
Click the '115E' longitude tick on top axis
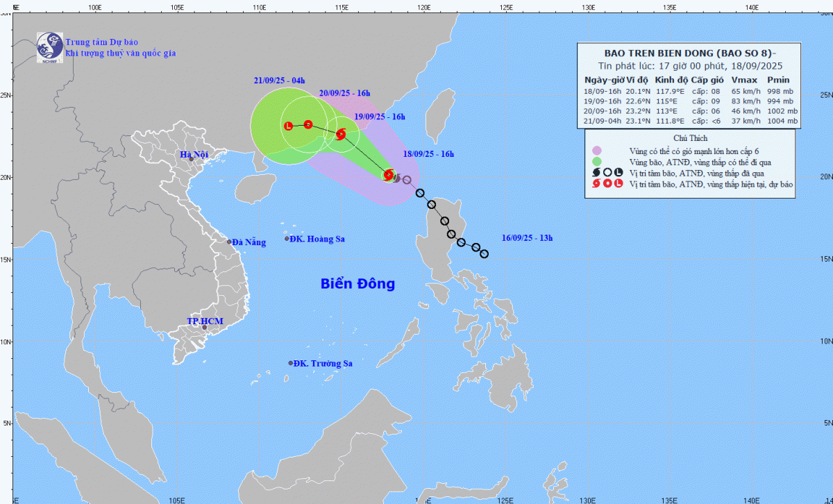click(x=342, y=7)
